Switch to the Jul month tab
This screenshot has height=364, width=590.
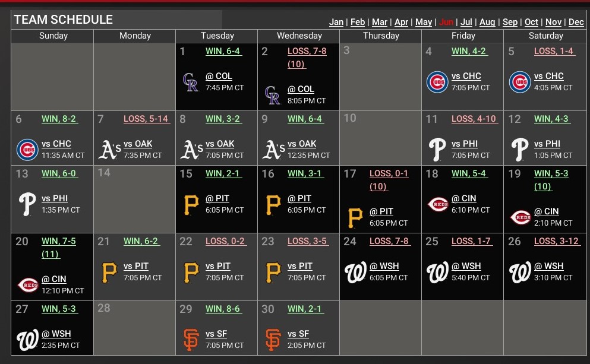pyautogui.click(x=466, y=22)
